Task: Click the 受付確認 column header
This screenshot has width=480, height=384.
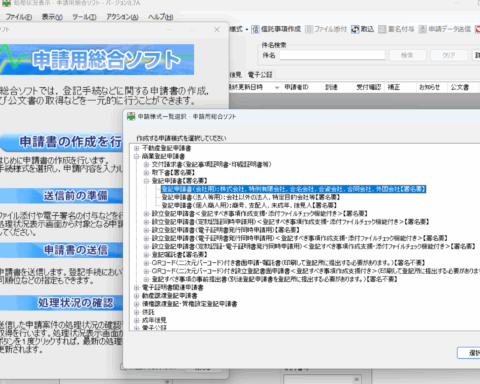Action: coord(368,87)
